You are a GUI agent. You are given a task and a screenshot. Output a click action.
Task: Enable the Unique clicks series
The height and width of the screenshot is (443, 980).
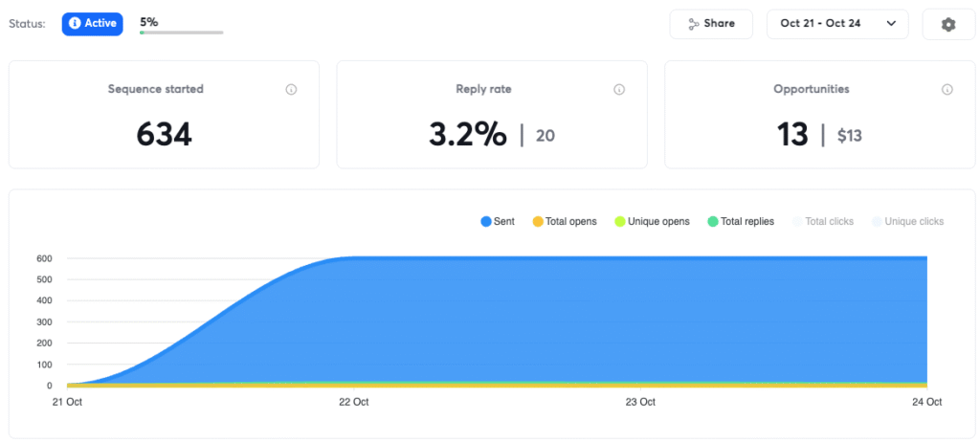(907, 221)
